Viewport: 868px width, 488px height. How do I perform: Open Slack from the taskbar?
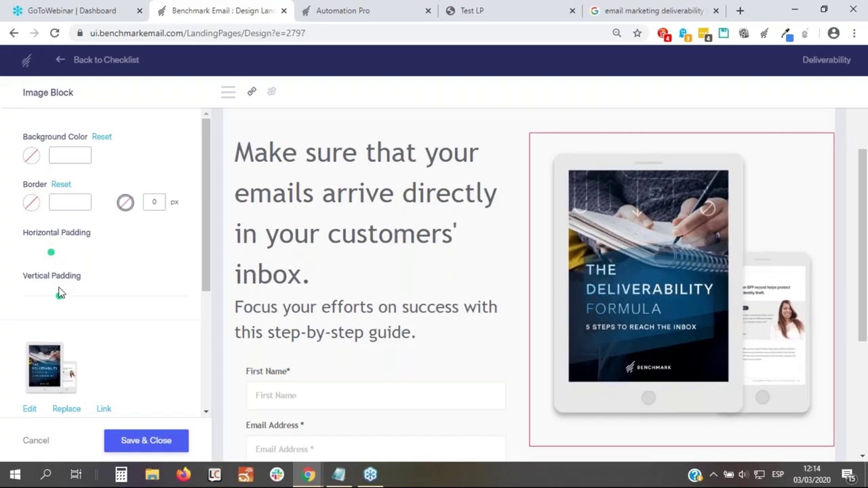(x=277, y=474)
